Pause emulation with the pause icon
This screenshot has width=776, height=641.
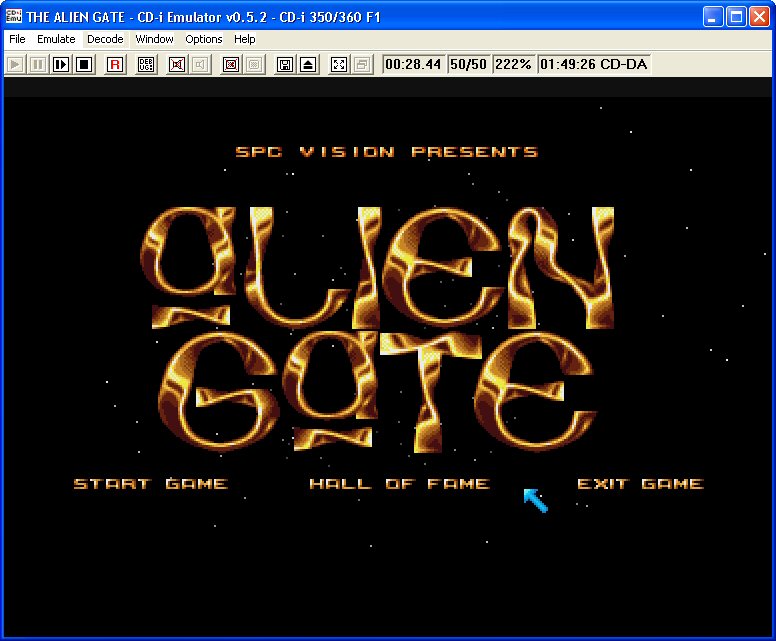pyautogui.click(x=37, y=64)
